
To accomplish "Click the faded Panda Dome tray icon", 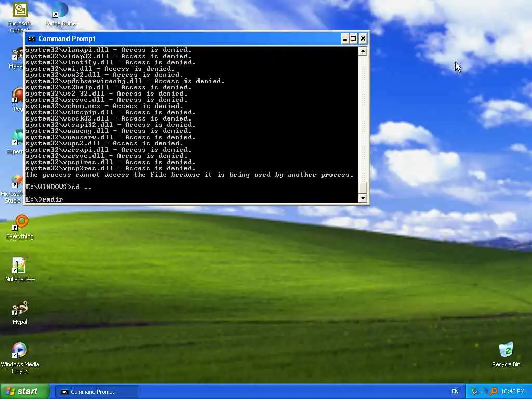I will pyautogui.click(x=484, y=392).
